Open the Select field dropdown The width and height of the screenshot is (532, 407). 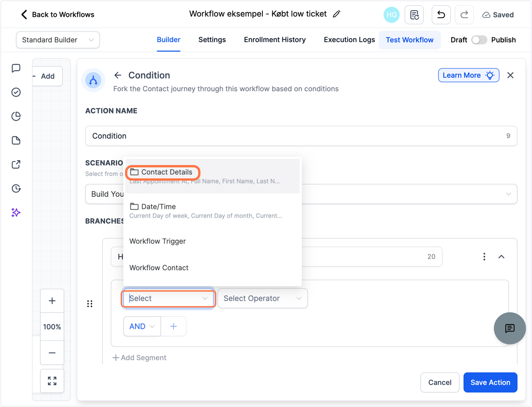pos(168,298)
